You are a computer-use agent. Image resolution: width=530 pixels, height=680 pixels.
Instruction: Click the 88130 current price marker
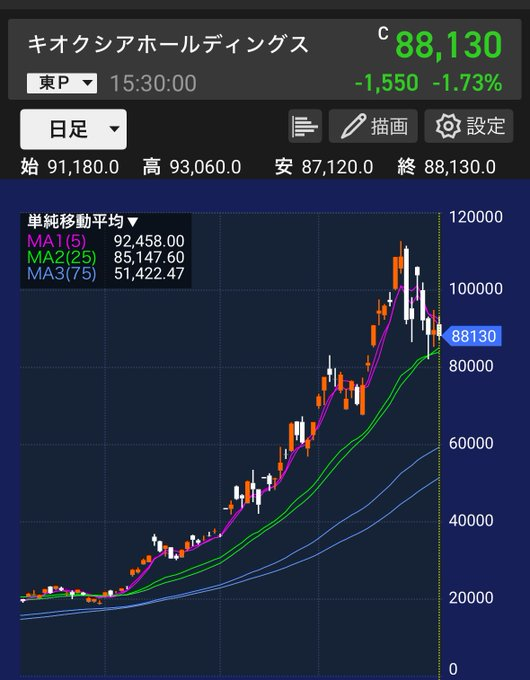coord(472,336)
